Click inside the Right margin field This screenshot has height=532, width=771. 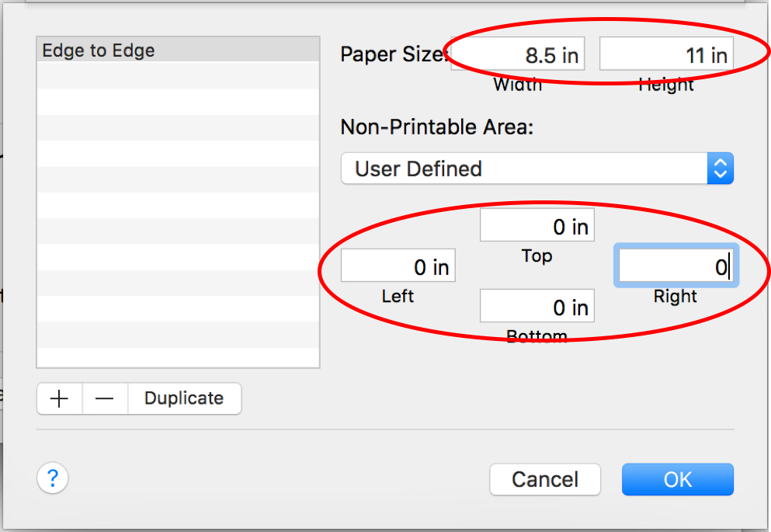click(675, 267)
